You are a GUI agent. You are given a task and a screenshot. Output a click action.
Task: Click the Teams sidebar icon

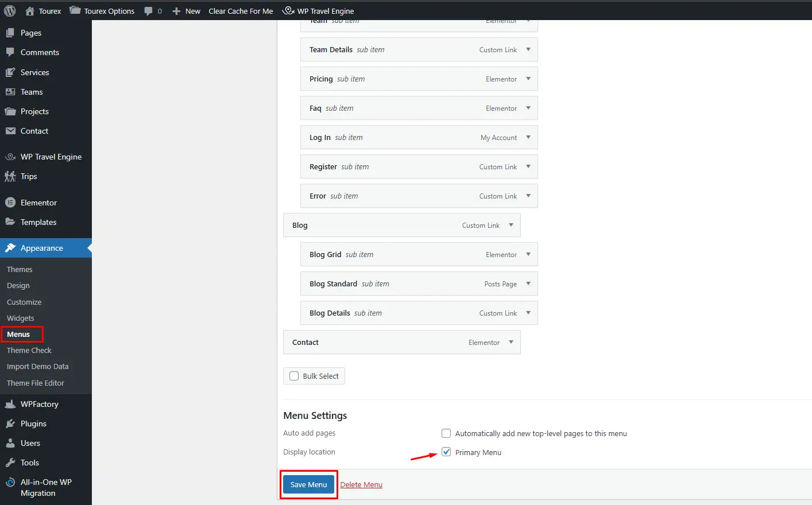pyautogui.click(x=10, y=92)
